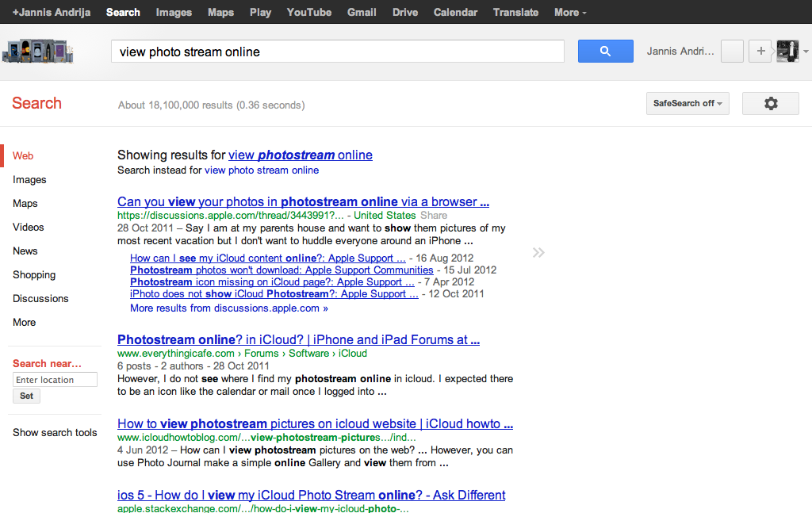Expand the account dropdown arrow beside avatar
Image resolution: width=812 pixels, height=513 pixels.
[806, 52]
